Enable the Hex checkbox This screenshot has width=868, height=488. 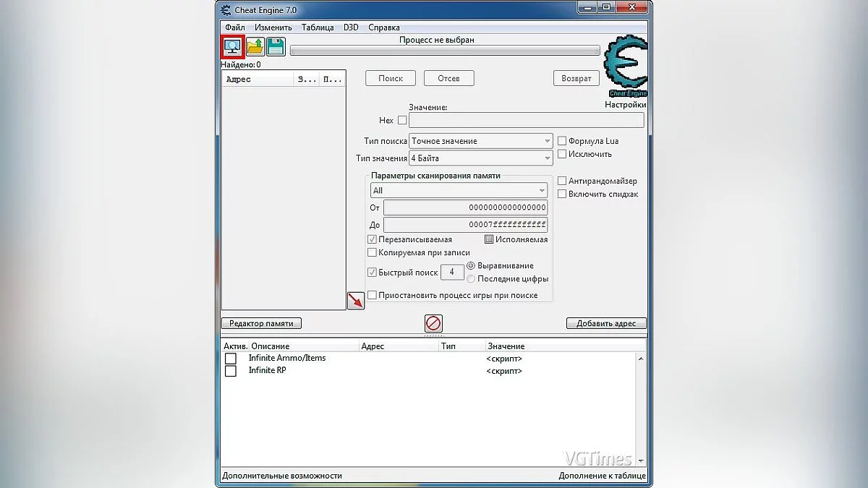tap(403, 120)
